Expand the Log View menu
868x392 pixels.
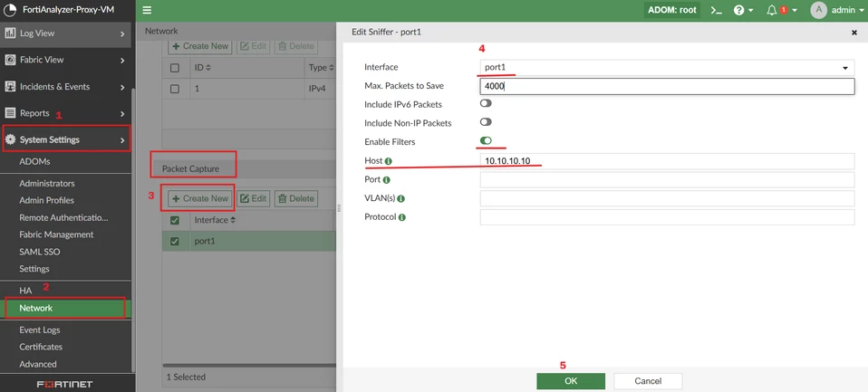pyautogui.click(x=65, y=33)
